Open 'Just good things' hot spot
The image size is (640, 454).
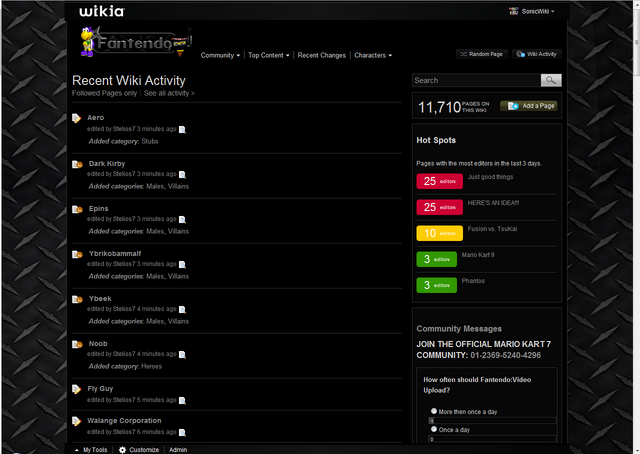pos(490,177)
